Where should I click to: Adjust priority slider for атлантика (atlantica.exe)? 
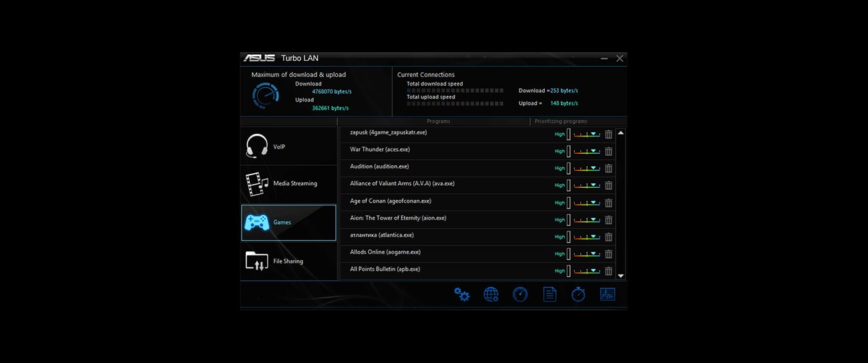coord(587,237)
